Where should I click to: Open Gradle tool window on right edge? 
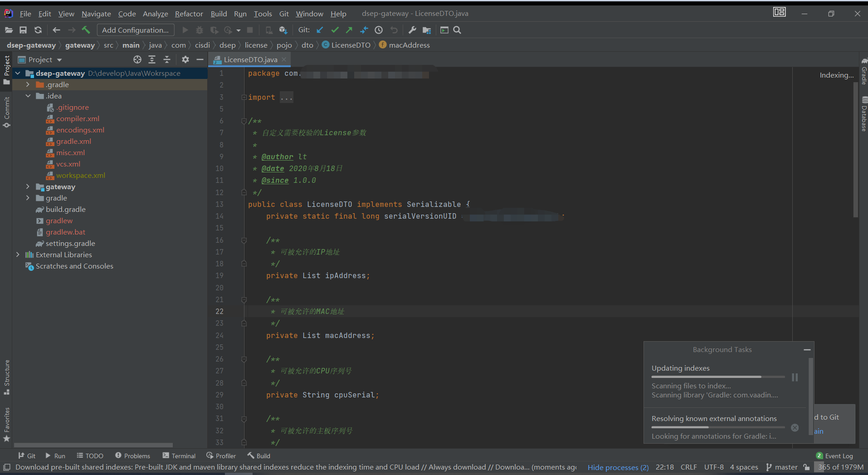(864, 72)
